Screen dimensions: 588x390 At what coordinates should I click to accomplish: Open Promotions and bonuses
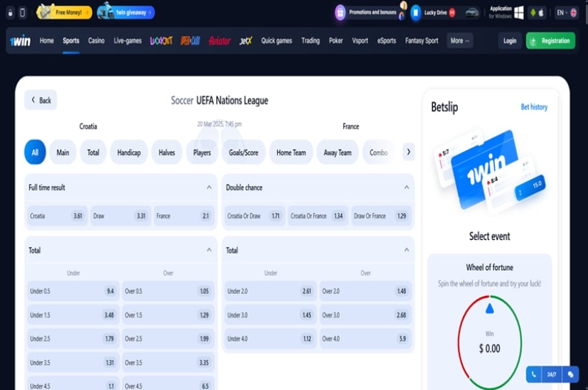coord(369,12)
